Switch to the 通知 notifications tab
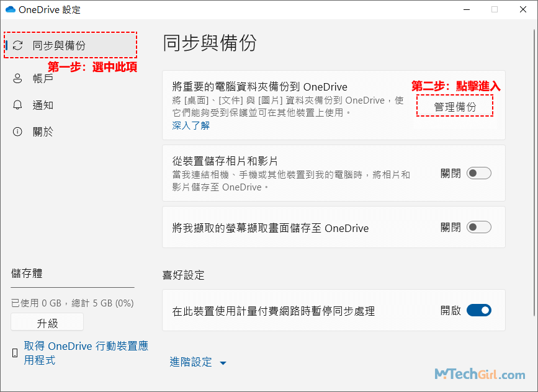 coord(43,105)
